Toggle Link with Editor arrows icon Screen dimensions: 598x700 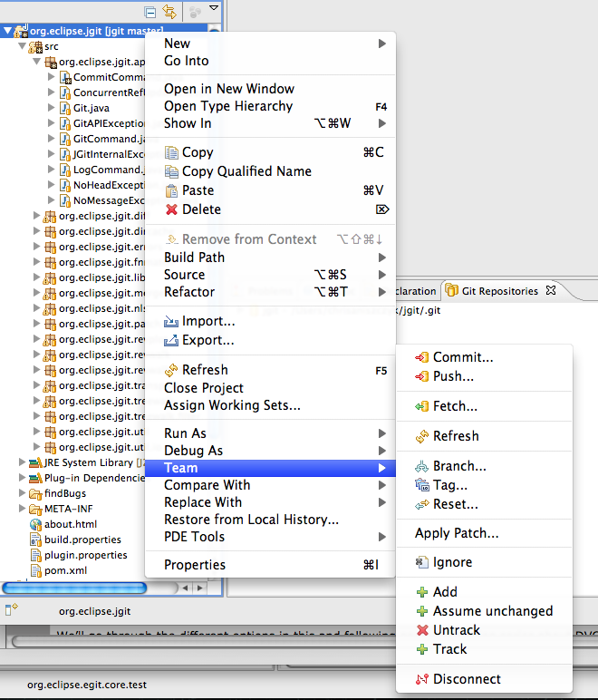169,12
